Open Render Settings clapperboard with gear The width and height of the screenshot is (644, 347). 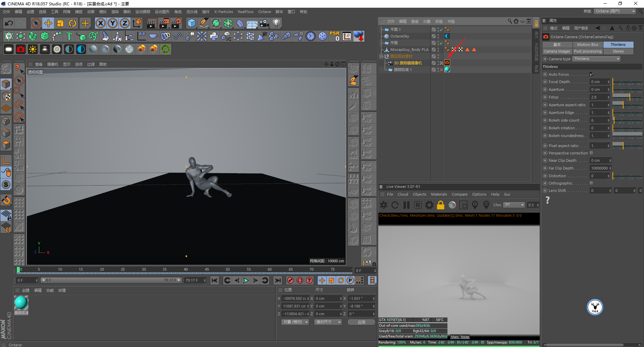(x=176, y=23)
